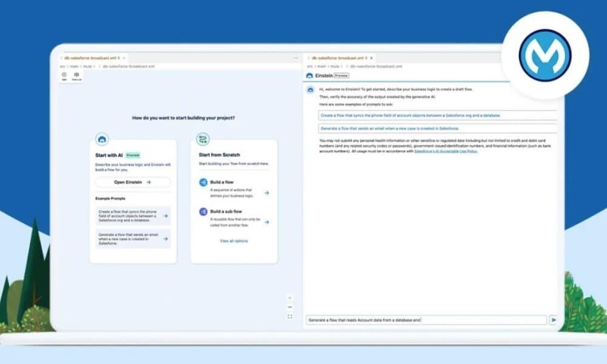
Task: Open the Flow List toolbar icon
Action: click(76, 75)
